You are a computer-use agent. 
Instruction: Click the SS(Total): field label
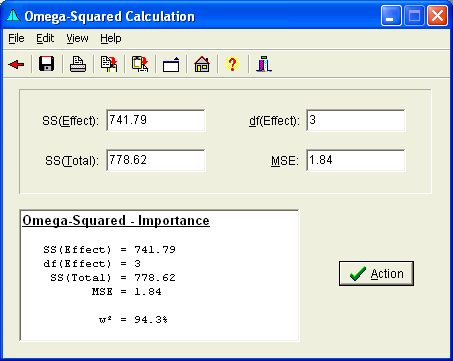click(72, 161)
